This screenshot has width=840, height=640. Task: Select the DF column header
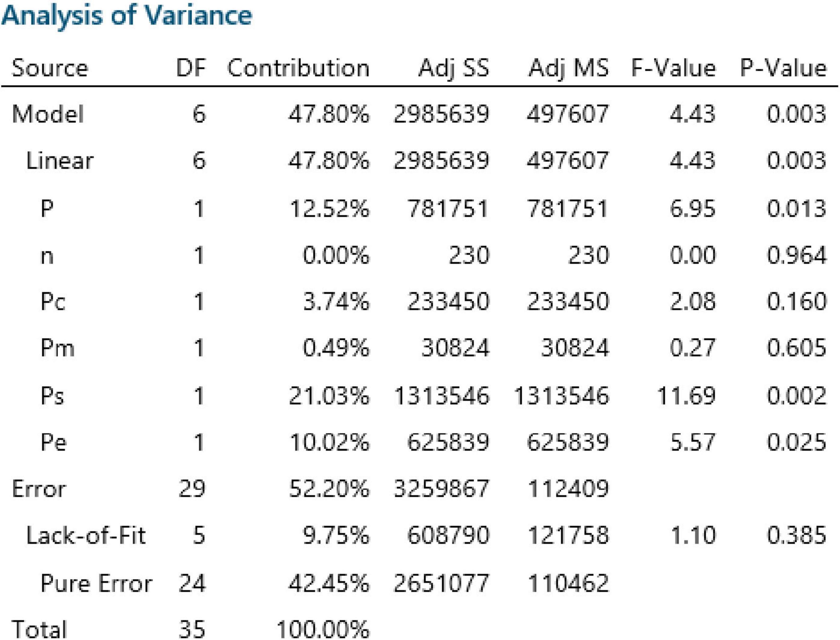tap(191, 68)
